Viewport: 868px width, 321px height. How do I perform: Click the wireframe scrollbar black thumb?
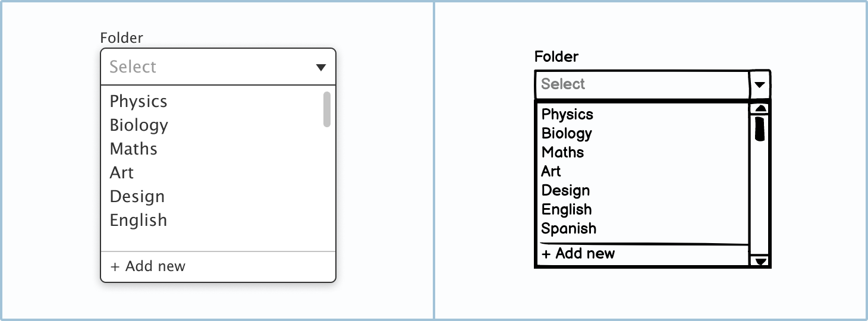click(x=760, y=128)
